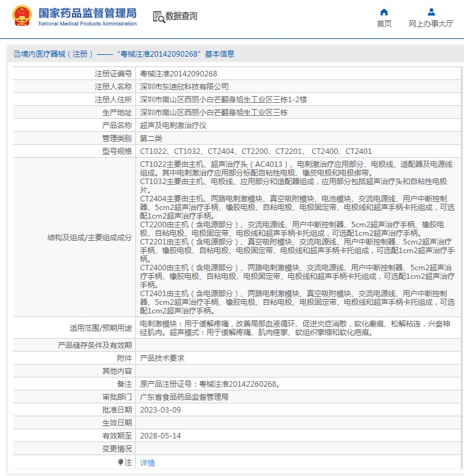Click the document icon before 境内医疗器械

coord(17,54)
